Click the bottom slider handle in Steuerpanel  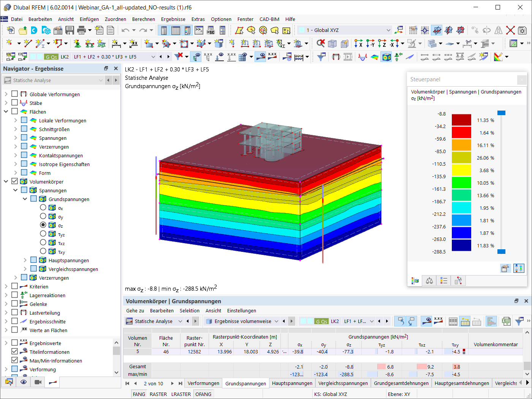[502, 252]
